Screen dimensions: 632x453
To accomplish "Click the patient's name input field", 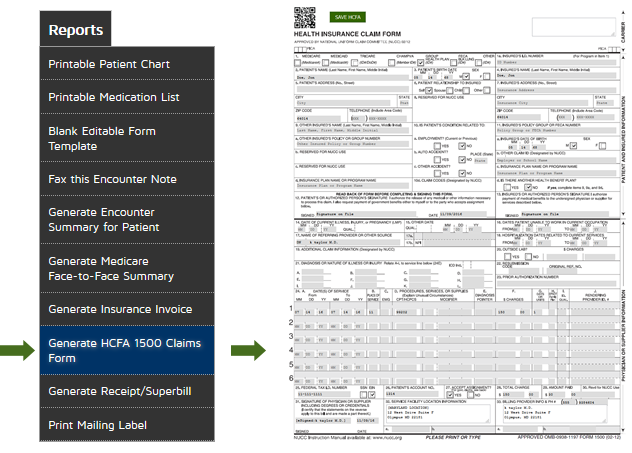I will (353, 77).
